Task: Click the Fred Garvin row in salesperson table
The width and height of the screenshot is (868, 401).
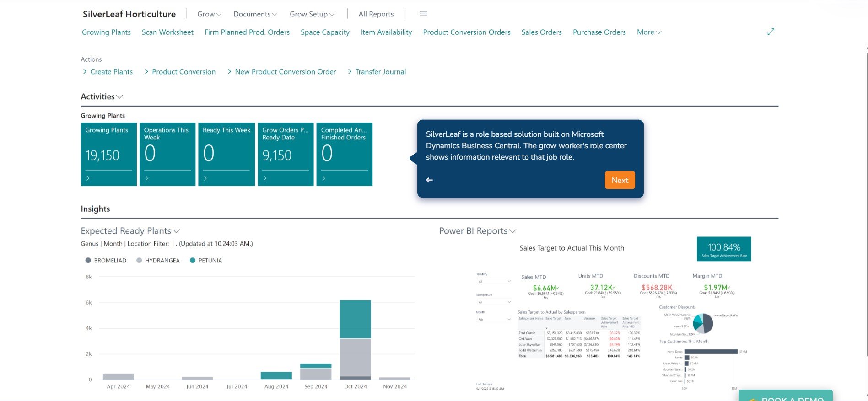Action: coord(579,333)
